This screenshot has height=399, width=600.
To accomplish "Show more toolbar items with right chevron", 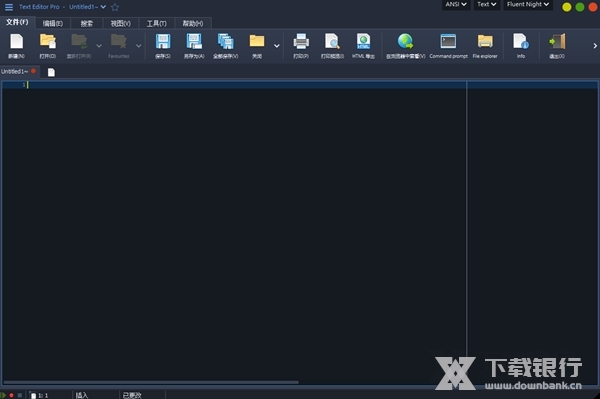I will [x=595, y=46].
